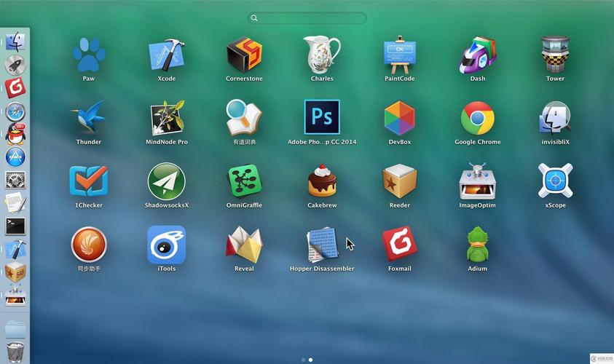
Task: Click the search magnifier in the Launchpad search field
Action: [x=254, y=18]
